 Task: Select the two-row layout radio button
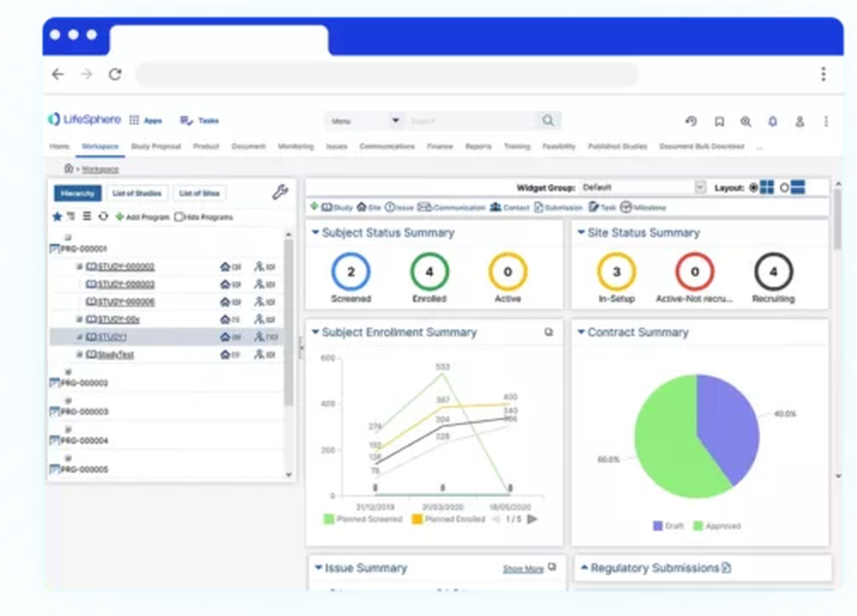(784, 188)
